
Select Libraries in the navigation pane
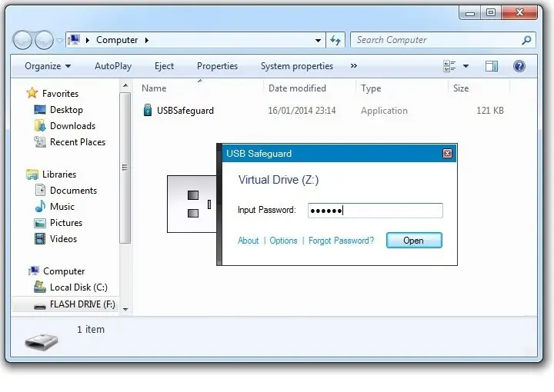pyautogui.click(x=59, y=174)
